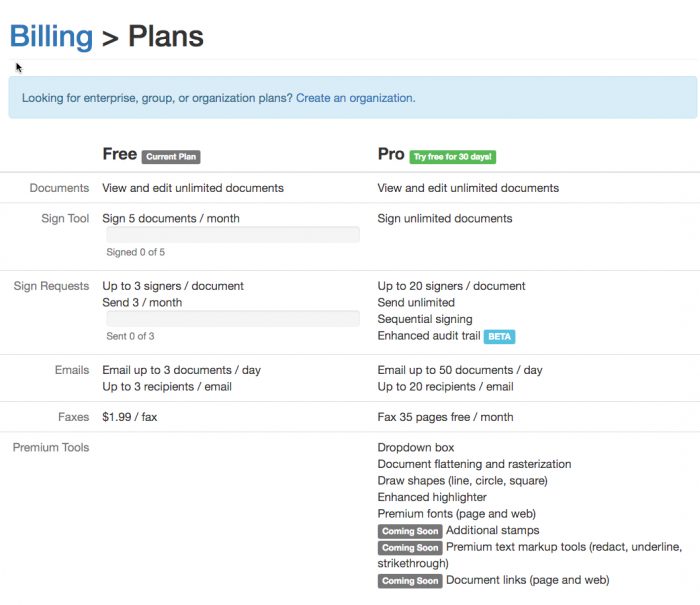Click Coming Soon badge for Premium text markup tools
The image size is (700, 605).
[410, 548]
